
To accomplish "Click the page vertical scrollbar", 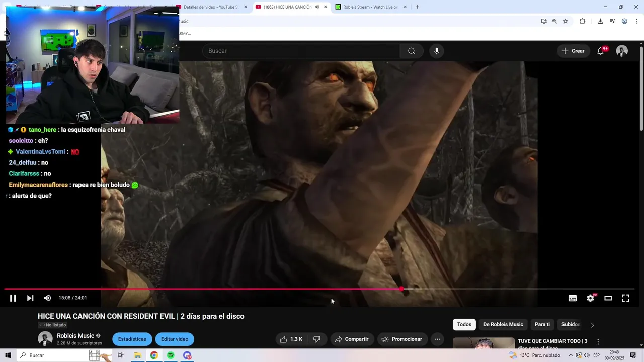I will pyautogui.click(x=641, y=88).
